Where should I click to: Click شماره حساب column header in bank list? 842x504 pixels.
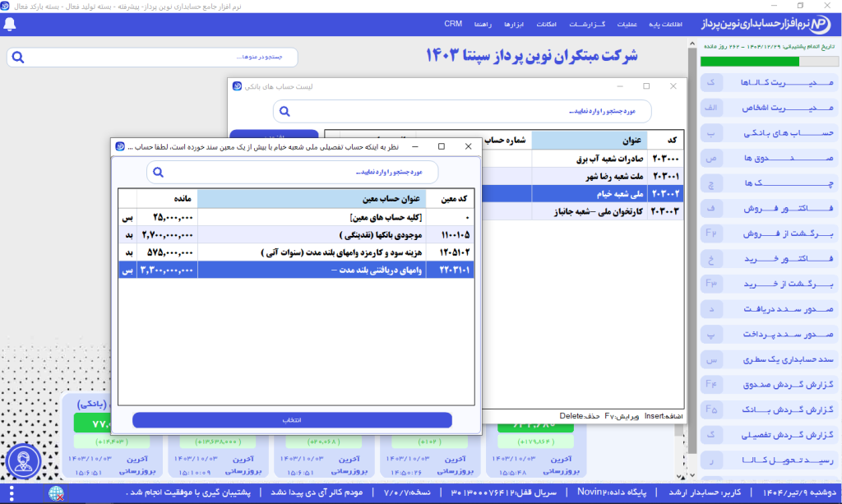pyautogui.click(x=506, y=140)
